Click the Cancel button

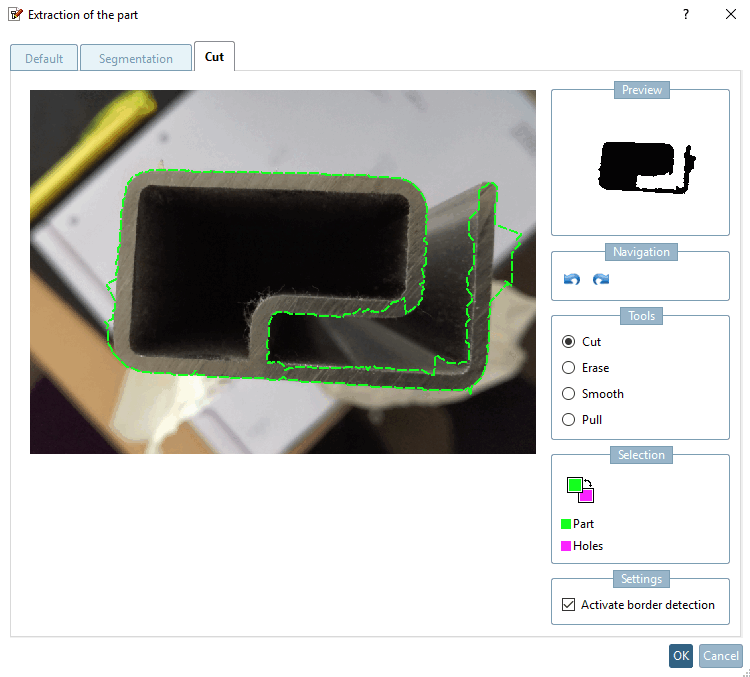721,655
